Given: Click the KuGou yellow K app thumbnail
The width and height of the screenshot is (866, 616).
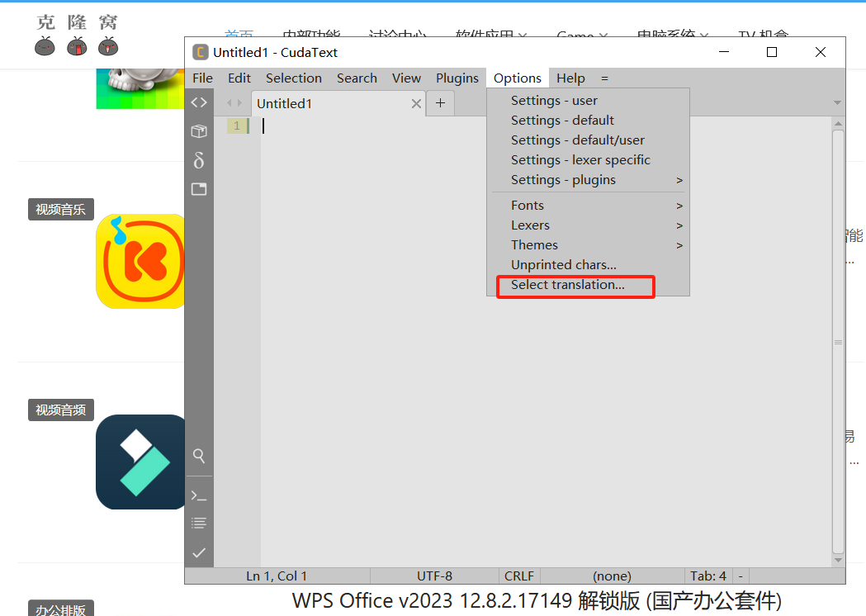Looking at the screenshot, I should click(140, 261).
